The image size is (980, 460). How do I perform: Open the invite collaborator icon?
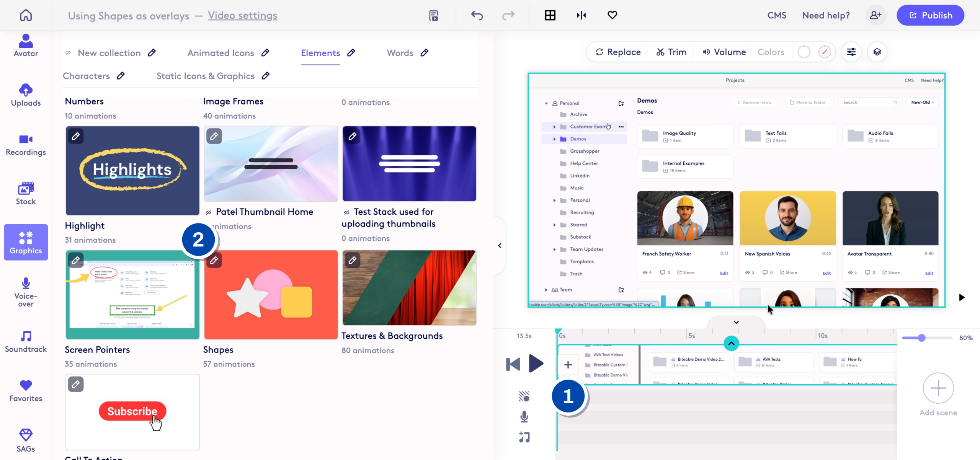tap(876, 15)
